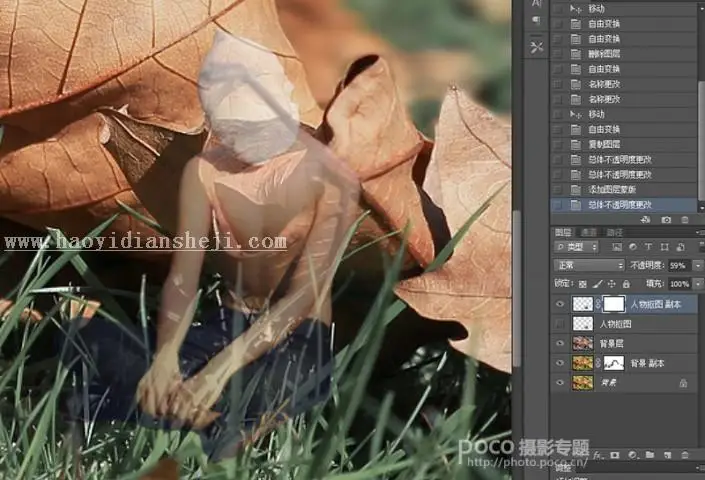The width and height of the screenshot is (705, 480).
Task: Set history brush source at 添加图层蒙版 state
Action: coord(558,190)
